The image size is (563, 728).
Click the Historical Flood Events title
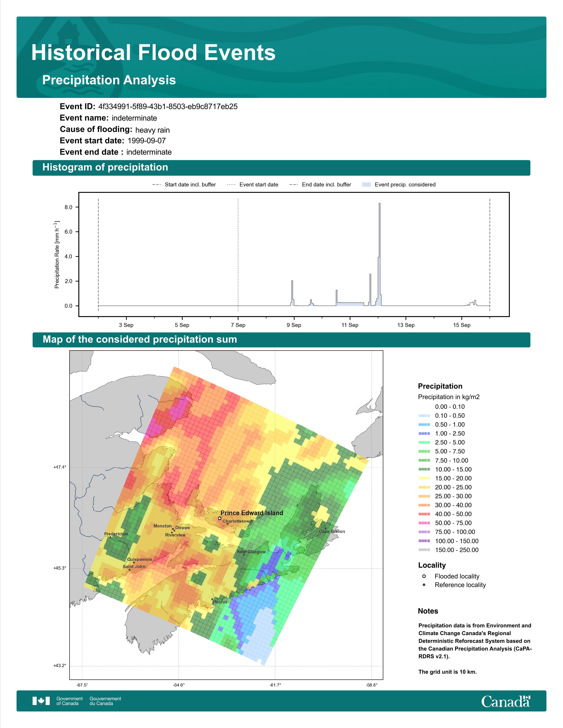tap(153, 53)
